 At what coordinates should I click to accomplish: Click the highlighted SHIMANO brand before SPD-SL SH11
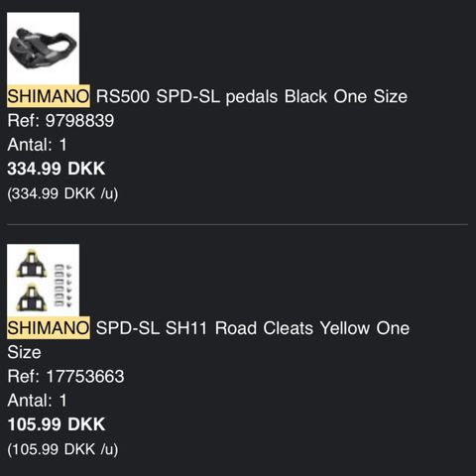coord(49,328)
